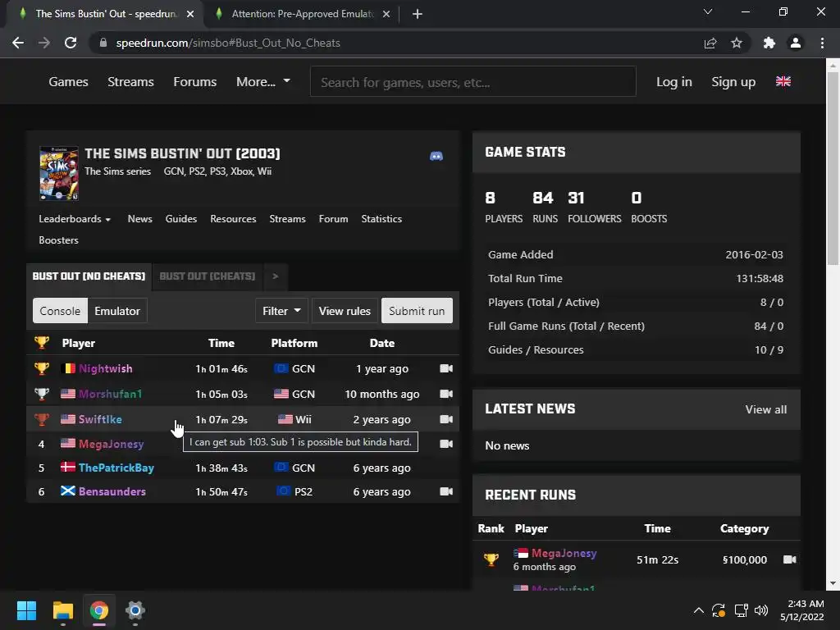This screenshot has height=630, width=840.
Task: Click the taskbar clock and date
Action: 802,610
